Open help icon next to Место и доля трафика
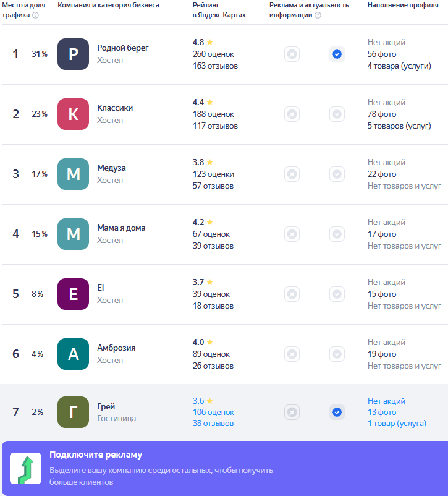This screenshot has width=448, height=496. point(36,15)
